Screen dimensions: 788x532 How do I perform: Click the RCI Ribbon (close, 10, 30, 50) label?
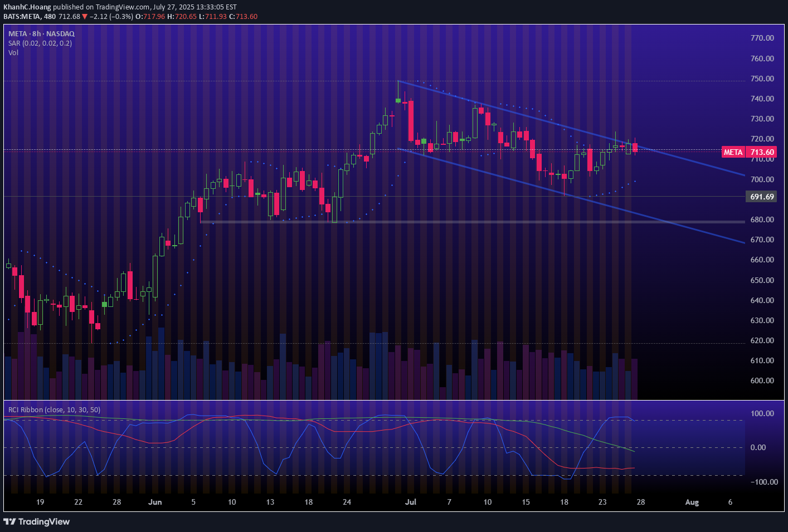pyautogui.click(x=54, y=409)
